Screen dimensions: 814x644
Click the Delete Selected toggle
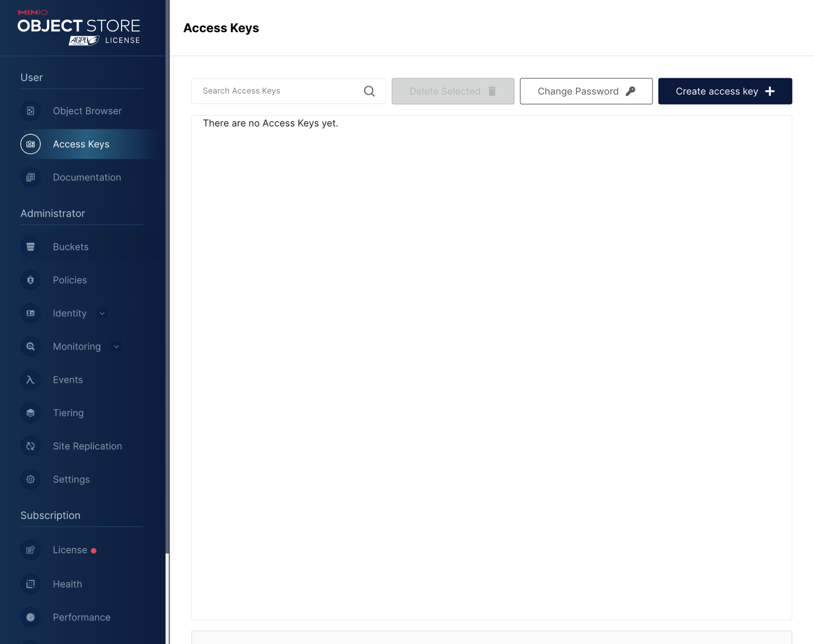click(453, 91)
